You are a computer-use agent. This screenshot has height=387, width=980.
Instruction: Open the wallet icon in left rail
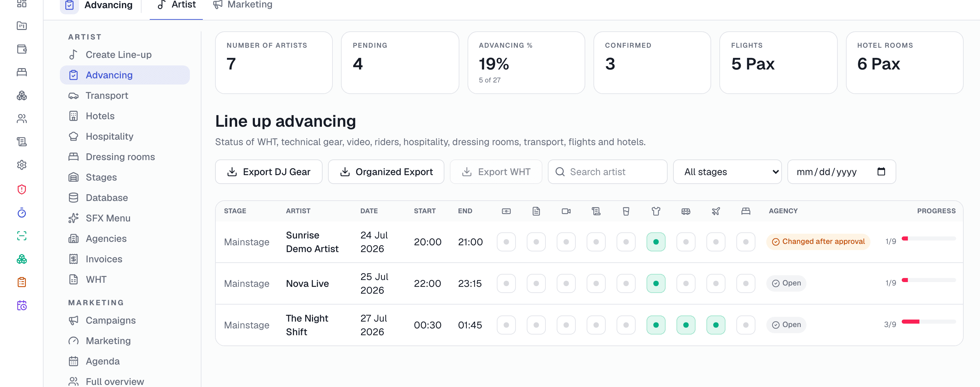click(x=22, y=49)
